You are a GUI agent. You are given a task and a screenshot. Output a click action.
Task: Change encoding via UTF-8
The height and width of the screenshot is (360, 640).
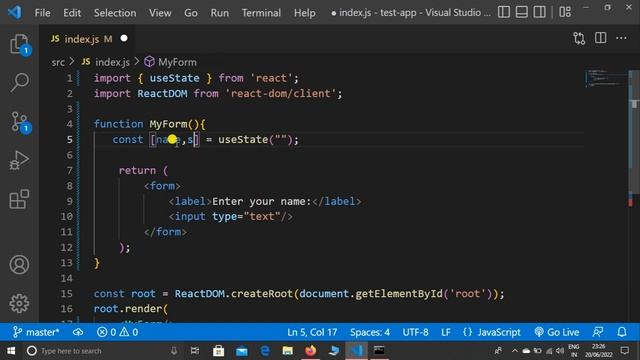(416, 332)
